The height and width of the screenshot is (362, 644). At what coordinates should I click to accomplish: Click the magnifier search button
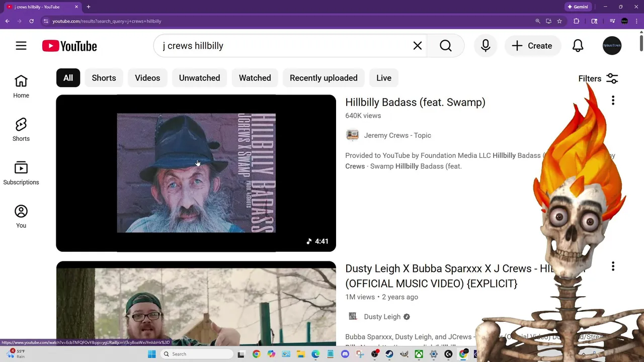point(446,46)
